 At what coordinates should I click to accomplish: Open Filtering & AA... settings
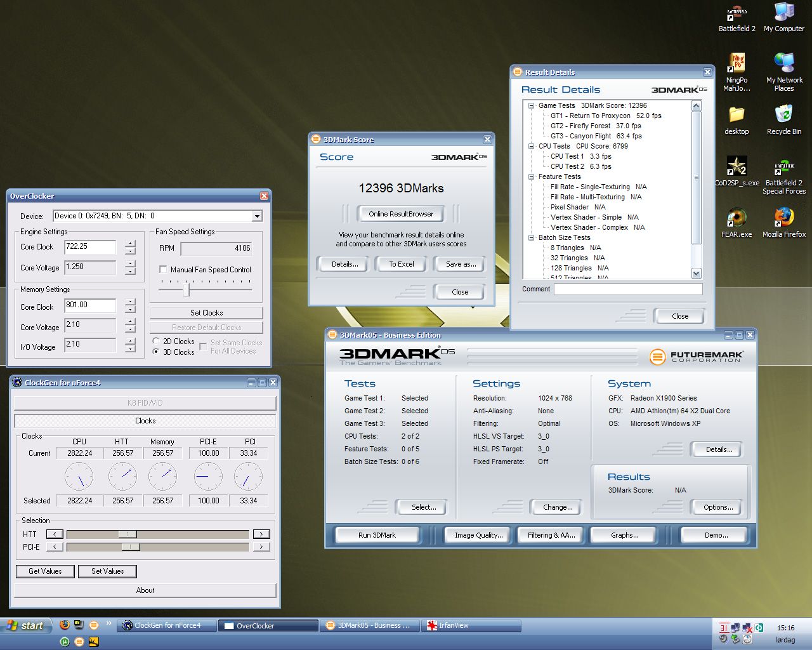point(551,535)
